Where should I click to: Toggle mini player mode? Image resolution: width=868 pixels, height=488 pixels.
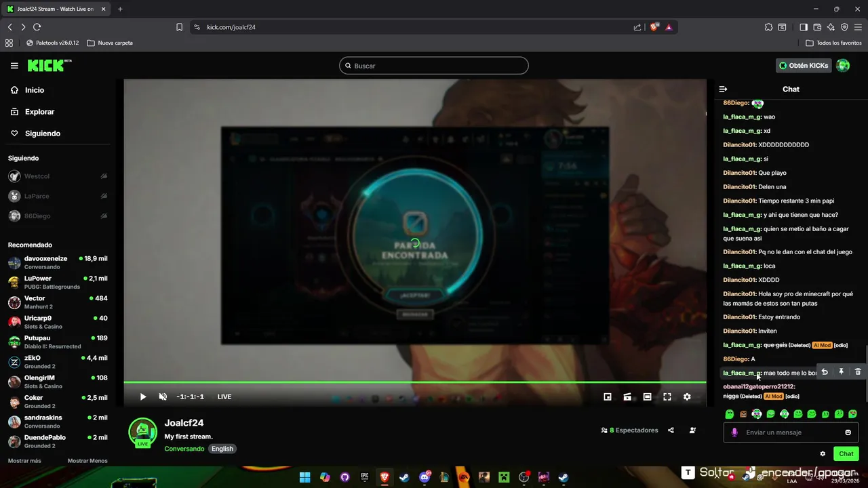pyautogui.click(x=608, y=396)
